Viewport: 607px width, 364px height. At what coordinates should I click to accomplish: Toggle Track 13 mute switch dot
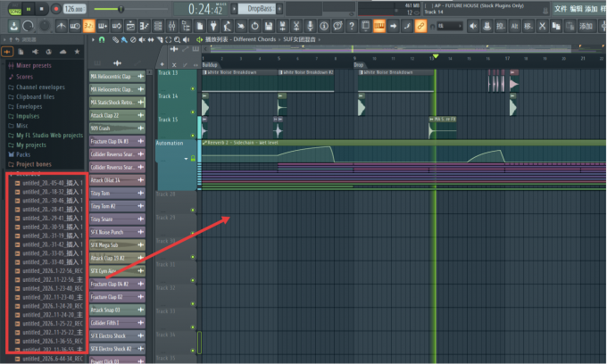193,88
